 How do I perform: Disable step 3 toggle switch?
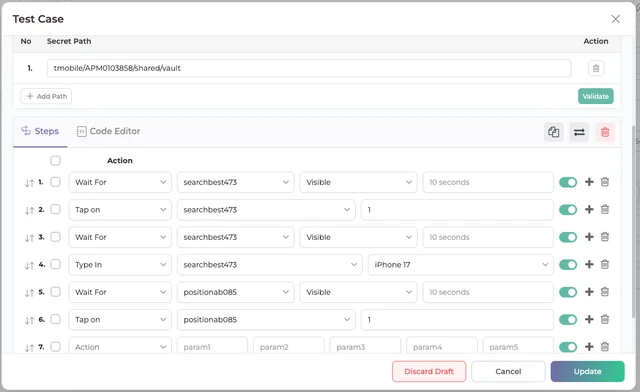568,237
